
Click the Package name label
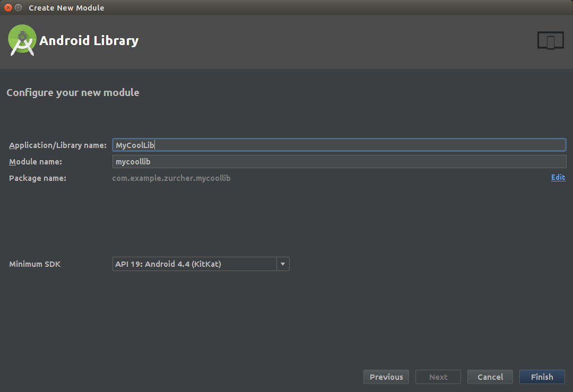click(38, 178)
